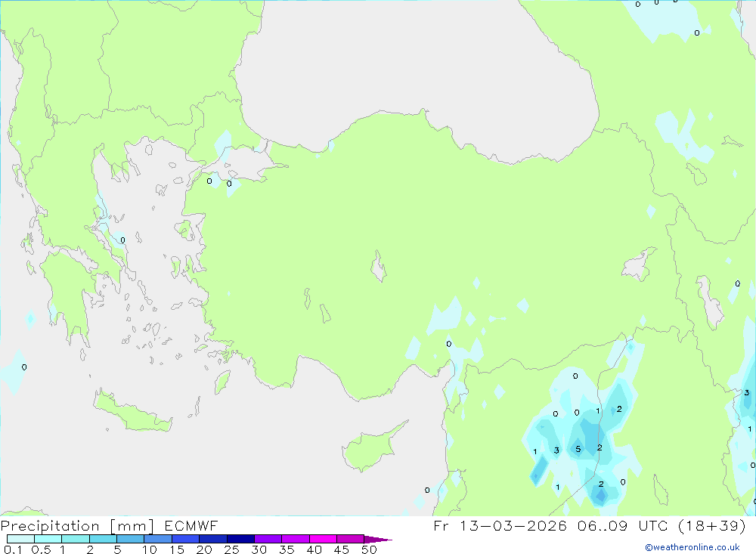Click the legend label '0.5'
The width and height of the screenshot is (756, 554).
[41, 549]
